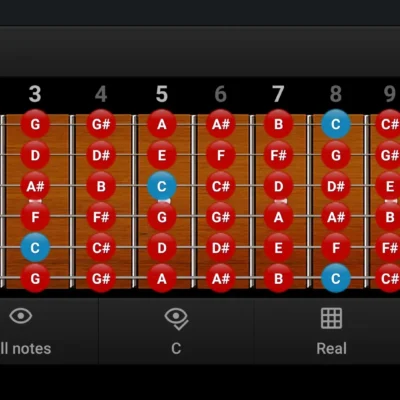This screenshot has width=400, height=400.
Task: Click the 'll notes' label text
Action: [26, 349]
